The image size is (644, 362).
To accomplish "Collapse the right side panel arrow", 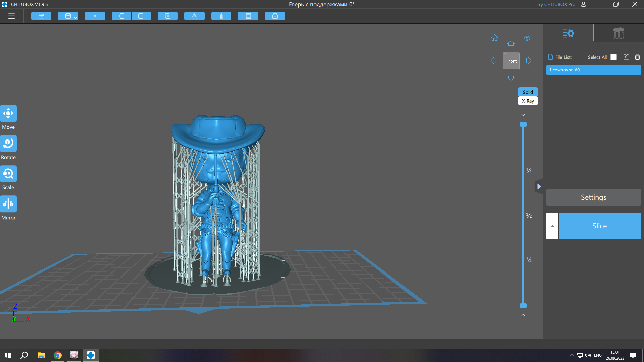I will pyautogui.click(x=539, y=187).
